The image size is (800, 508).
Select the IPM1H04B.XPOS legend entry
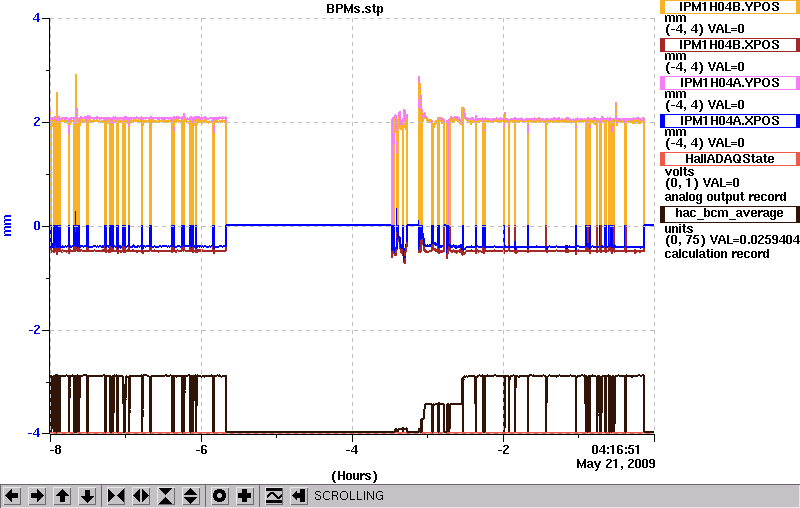pos(730,45)
